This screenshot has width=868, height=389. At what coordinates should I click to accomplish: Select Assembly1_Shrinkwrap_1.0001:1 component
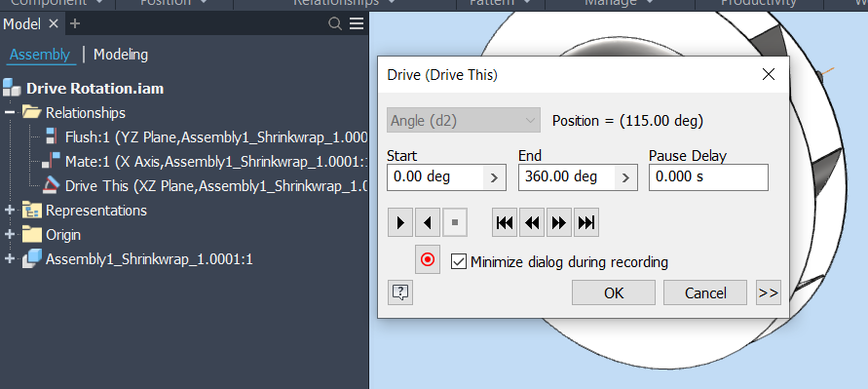point(149,259)
